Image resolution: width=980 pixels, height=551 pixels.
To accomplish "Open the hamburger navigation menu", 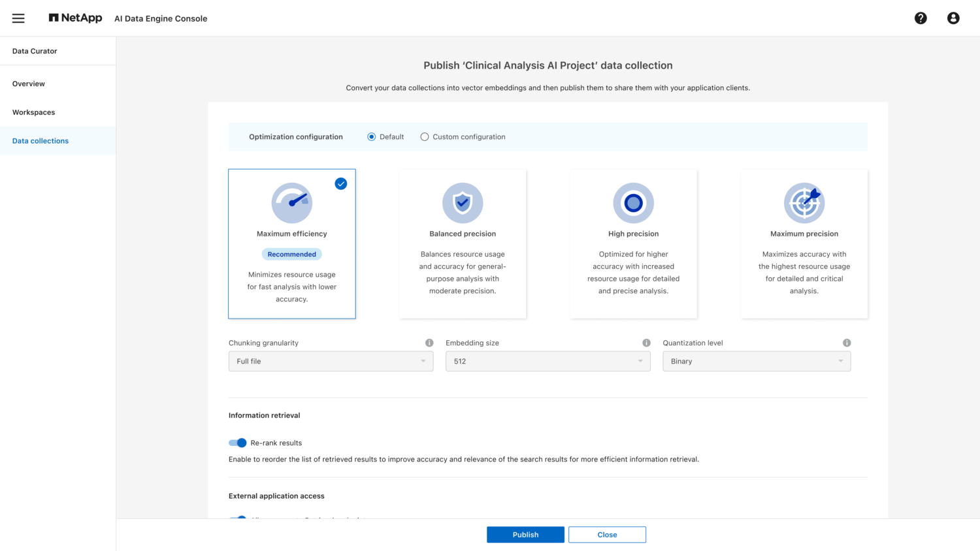I will 18,18.
